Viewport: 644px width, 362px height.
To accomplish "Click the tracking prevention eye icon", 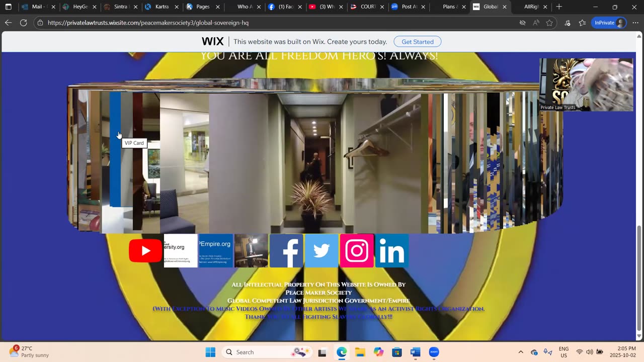I will click(522, 23).
